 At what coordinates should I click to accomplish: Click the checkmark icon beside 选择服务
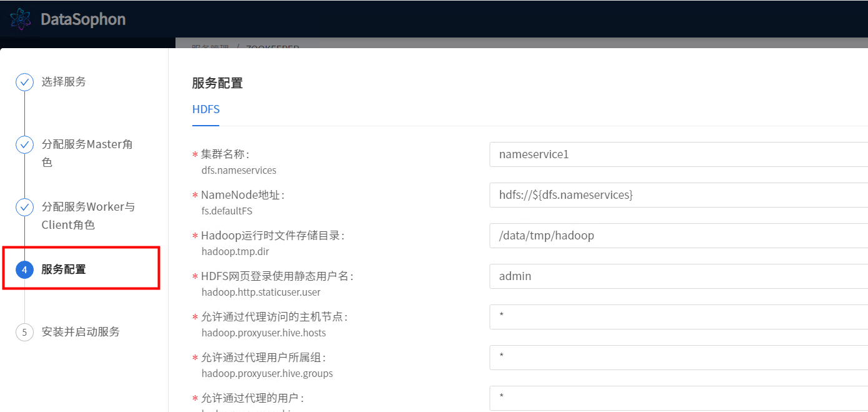coord(24,82)
